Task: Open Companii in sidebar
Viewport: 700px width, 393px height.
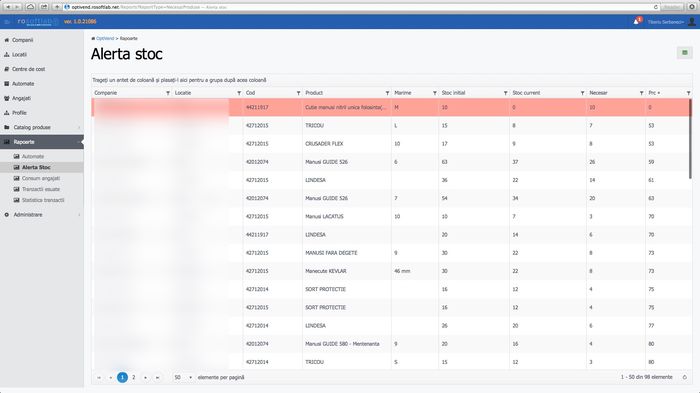Action: pos(42,40)
